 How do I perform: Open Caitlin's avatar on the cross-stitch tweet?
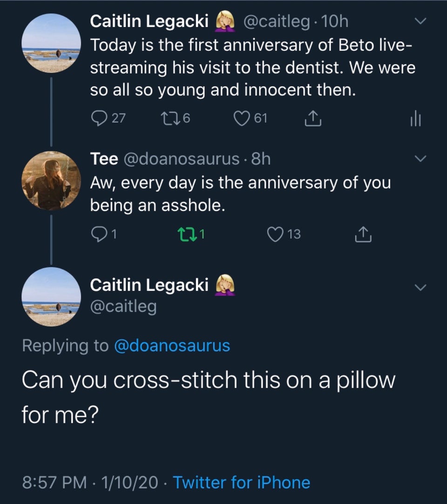tap(52, 296)
